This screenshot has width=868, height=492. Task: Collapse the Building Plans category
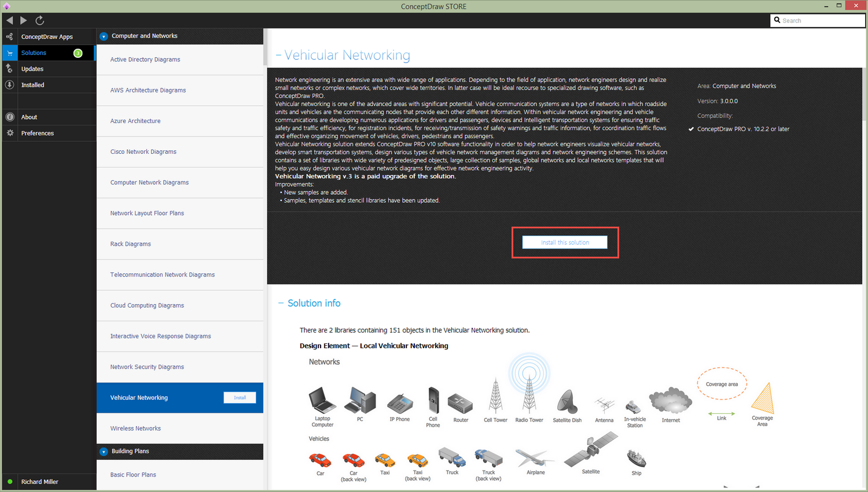[x=104, y=452]
